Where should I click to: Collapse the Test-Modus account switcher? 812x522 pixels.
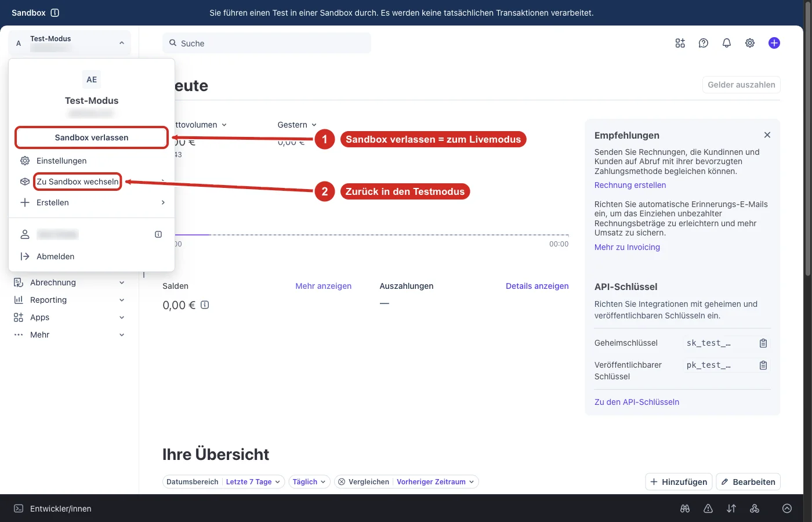70,43
